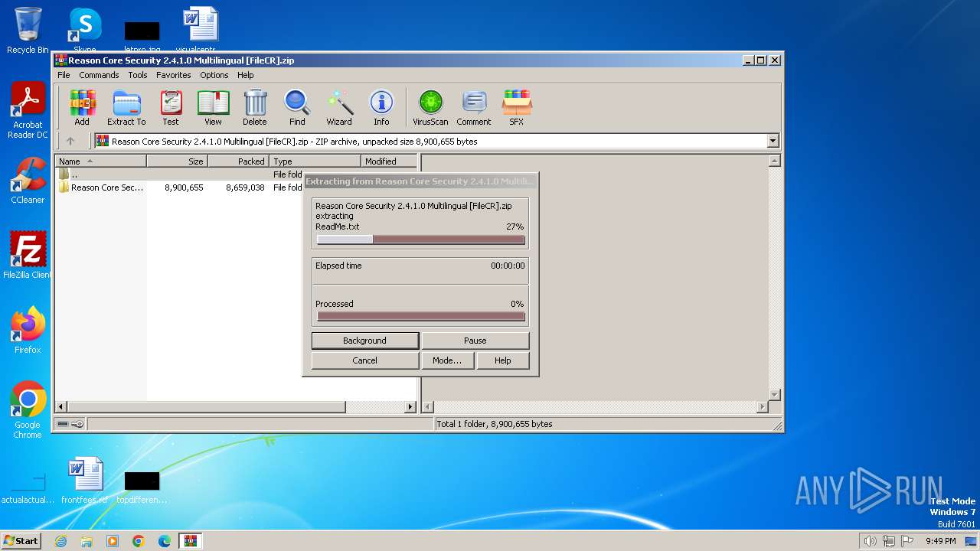Click the Delete trash icon in toolbar
980x551 pixels.
coord(255,107)
